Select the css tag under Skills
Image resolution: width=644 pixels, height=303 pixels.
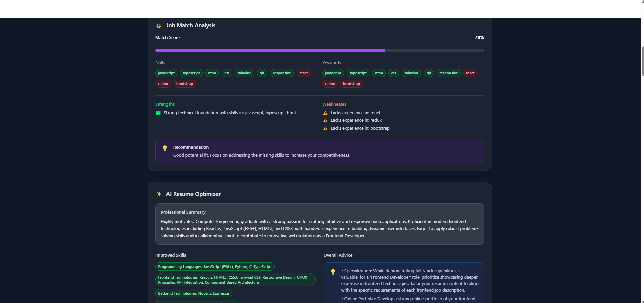click(227, 73)
